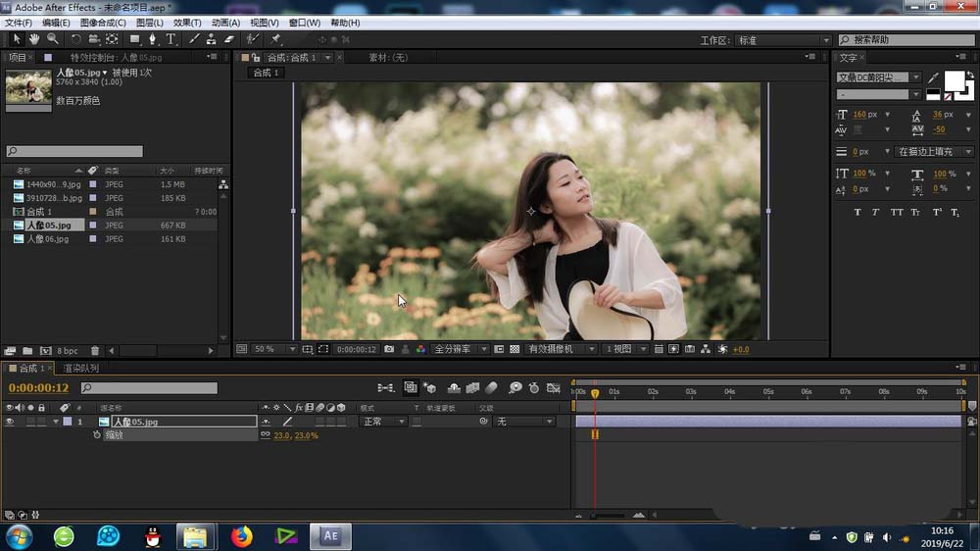
Task: Select the Horizontal Type tool
Action: click(x=171, y=39)
